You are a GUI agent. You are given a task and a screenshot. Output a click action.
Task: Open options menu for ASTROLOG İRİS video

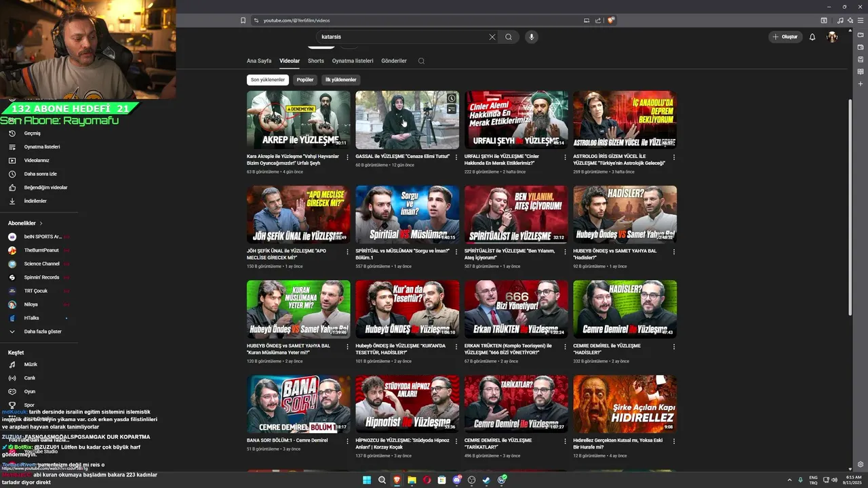tap(674, 157)
